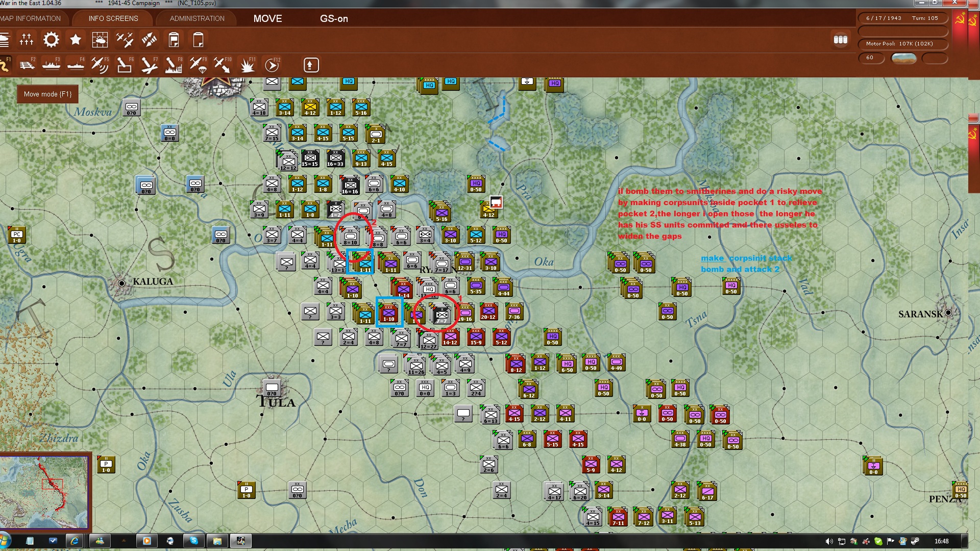Open Skype from the taskbar

[194, 541]
